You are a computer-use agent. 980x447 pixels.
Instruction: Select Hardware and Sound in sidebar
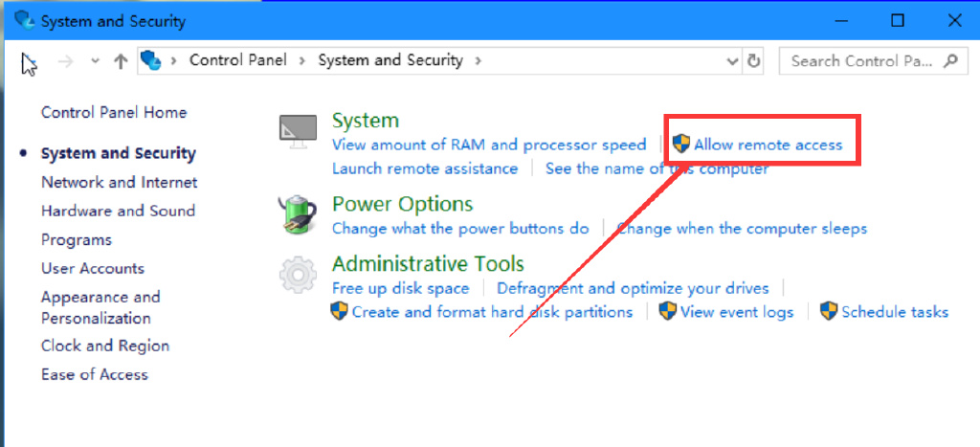point(118,211)
